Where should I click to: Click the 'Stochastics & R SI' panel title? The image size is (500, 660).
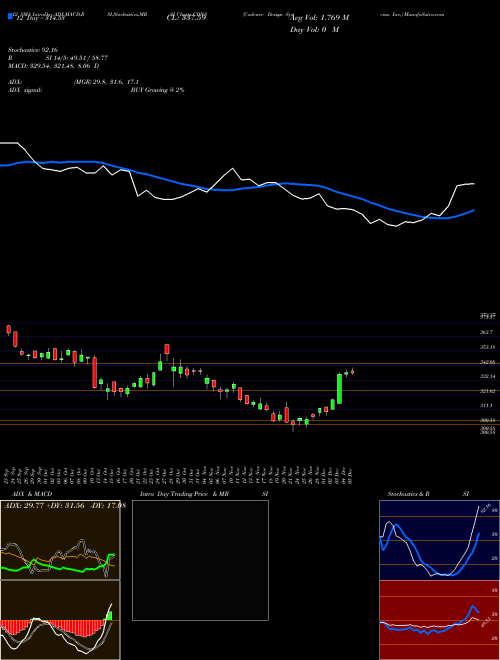click(x=428, y=494)
